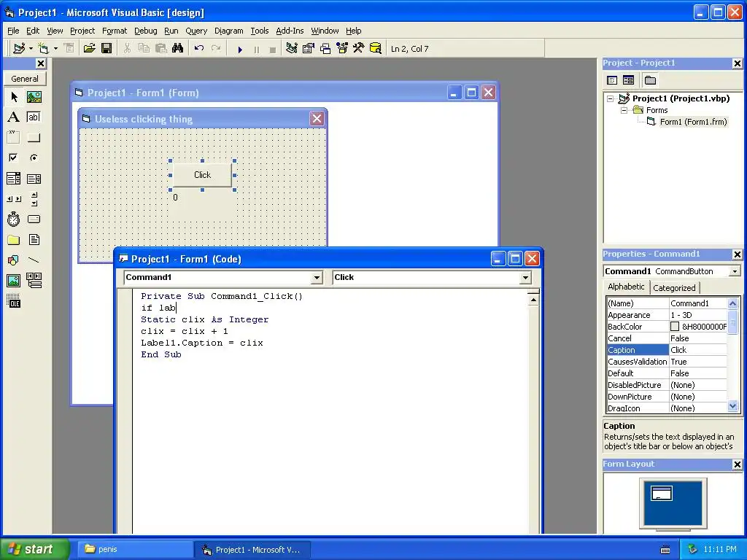Viewport: 747px width, 560px height.
Task: Select the Frame control in the toolbox
Action: [14, 138]
